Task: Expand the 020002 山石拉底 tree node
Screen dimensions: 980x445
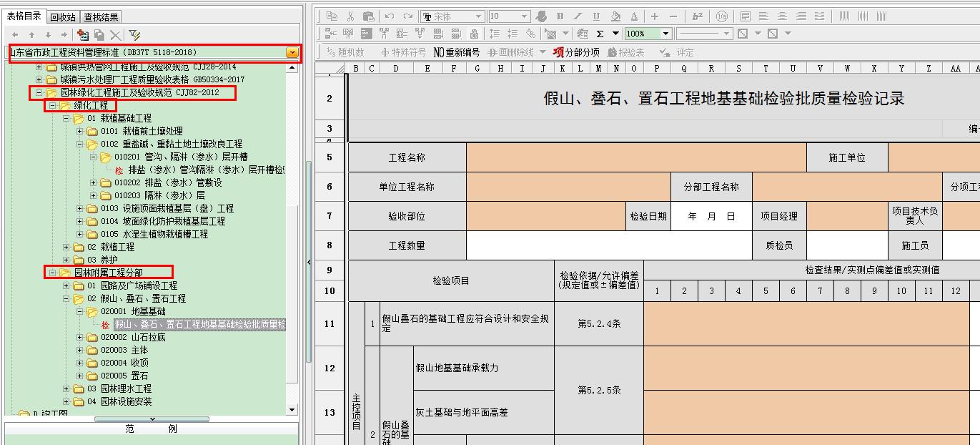Action: point(80,337)
